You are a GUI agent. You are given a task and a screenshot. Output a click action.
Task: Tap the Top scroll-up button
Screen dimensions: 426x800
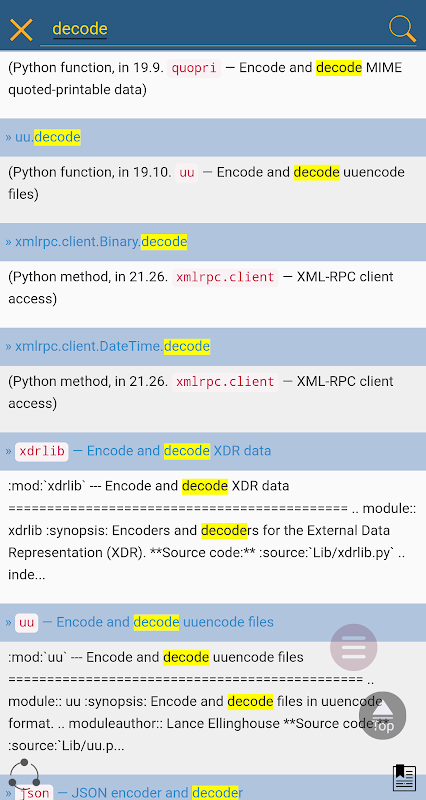pos(383,715)
